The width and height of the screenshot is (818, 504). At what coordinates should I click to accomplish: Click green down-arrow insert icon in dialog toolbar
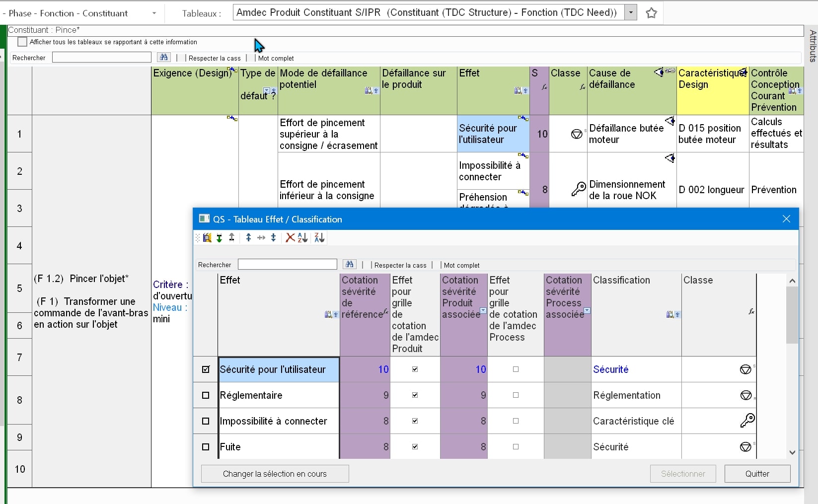(x=219, y=238)
